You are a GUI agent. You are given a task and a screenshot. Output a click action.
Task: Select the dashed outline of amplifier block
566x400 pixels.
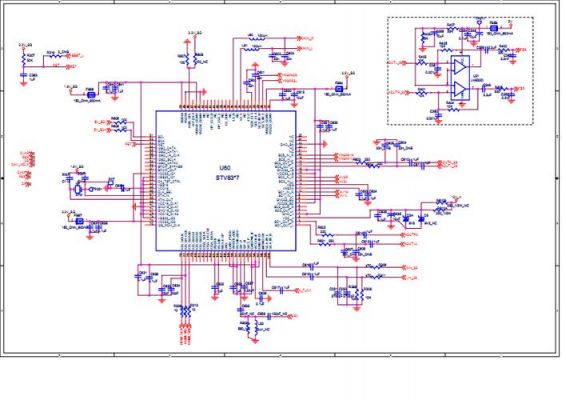pyautogui.click(x=460, y=71)
